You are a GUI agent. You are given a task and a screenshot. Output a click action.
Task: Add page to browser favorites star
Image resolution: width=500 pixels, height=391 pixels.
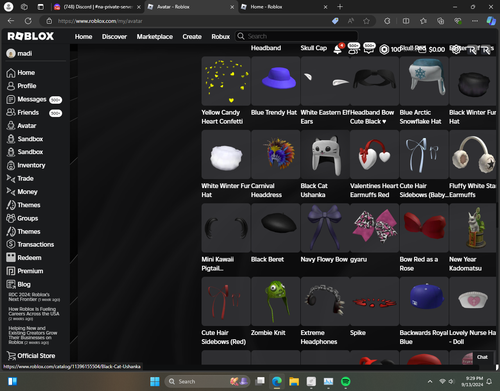[366, 21]
